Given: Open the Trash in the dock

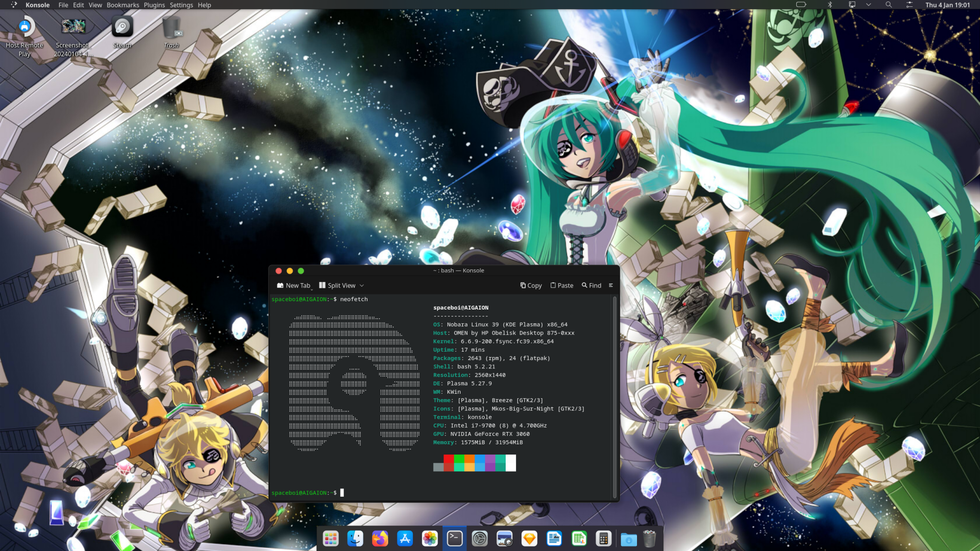Looking at the screenshot, I should pyautogui.click(x=649, y=539).
